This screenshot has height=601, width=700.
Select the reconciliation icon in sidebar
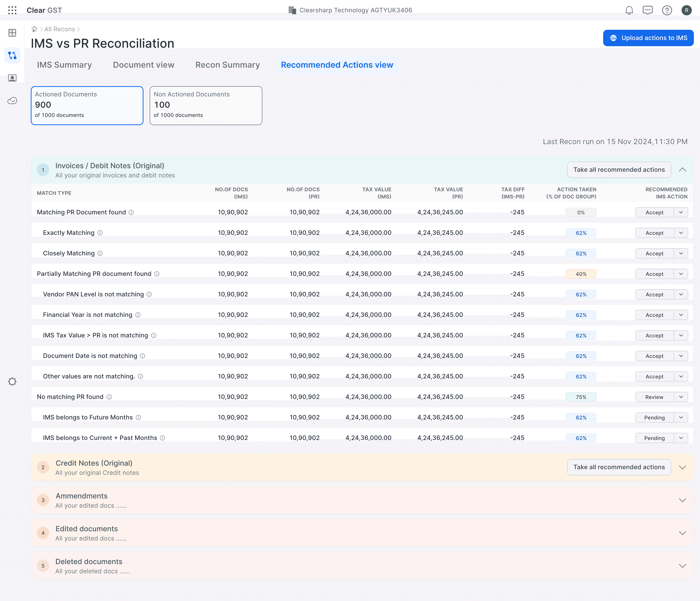[x=12, y=55]
